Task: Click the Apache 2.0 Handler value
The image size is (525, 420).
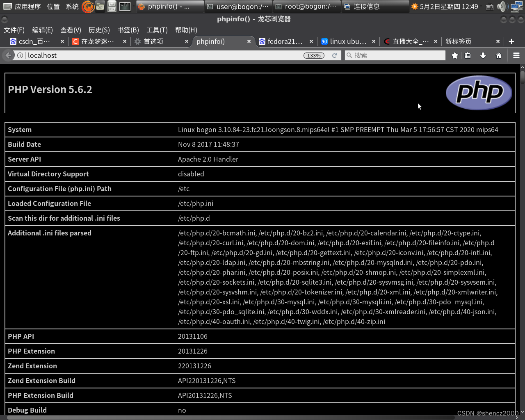Action: [208, 159]
